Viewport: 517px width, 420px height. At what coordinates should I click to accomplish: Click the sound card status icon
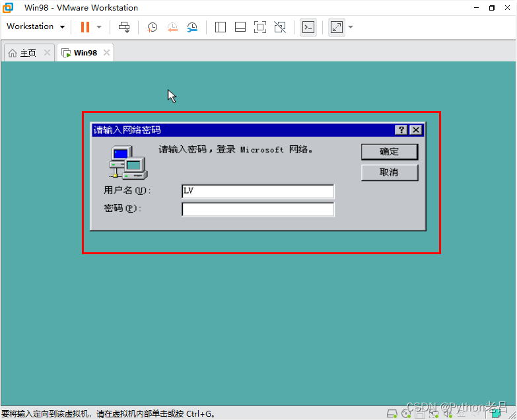tap(448, 413)
